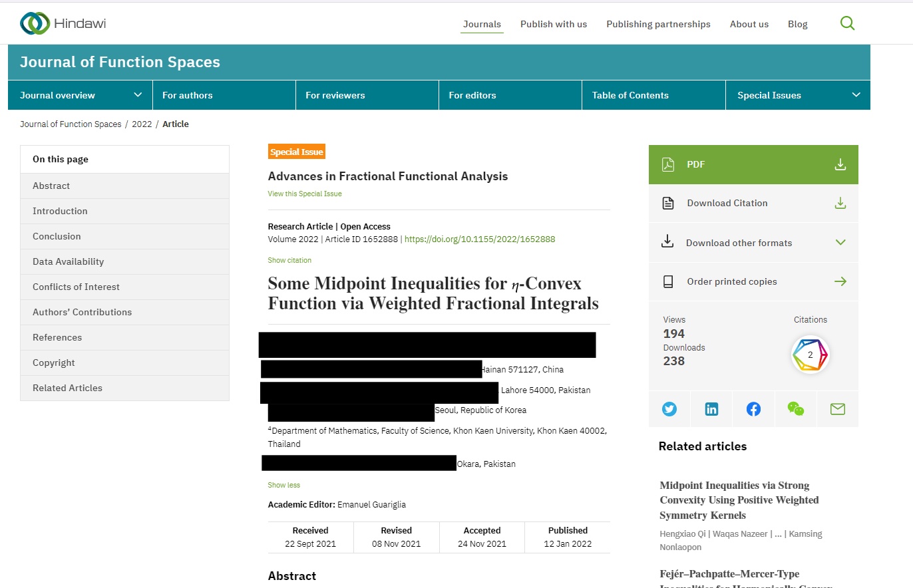Image resolution: width=913 pixels, height=588 pixels.
Task: Click Download Citation button
Action: click(x=753, y=203)
